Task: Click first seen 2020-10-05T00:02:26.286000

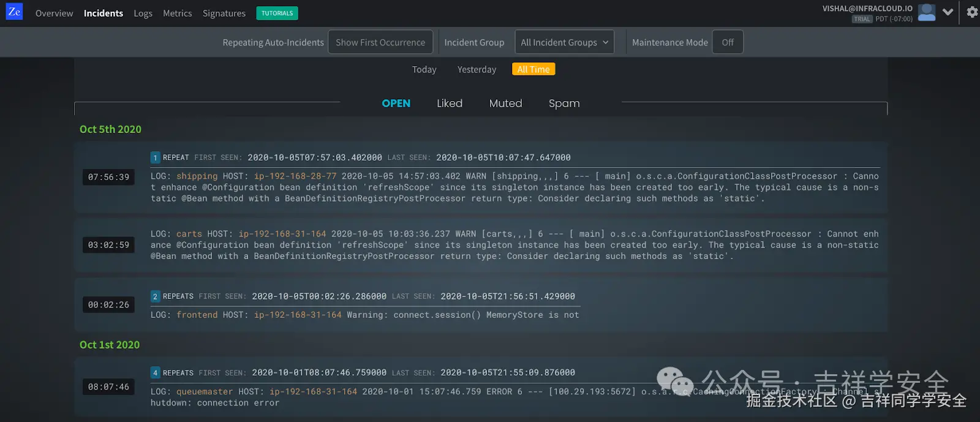Action: [319, 296]
